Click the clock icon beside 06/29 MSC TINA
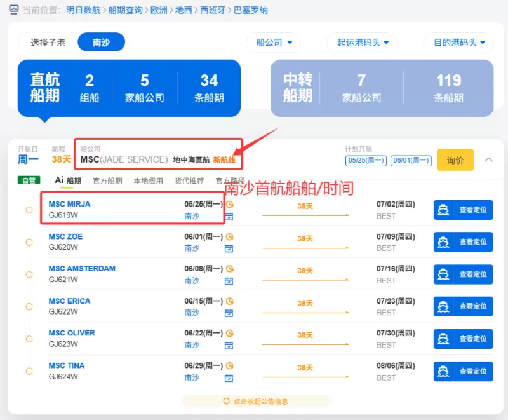 [230, 366]
